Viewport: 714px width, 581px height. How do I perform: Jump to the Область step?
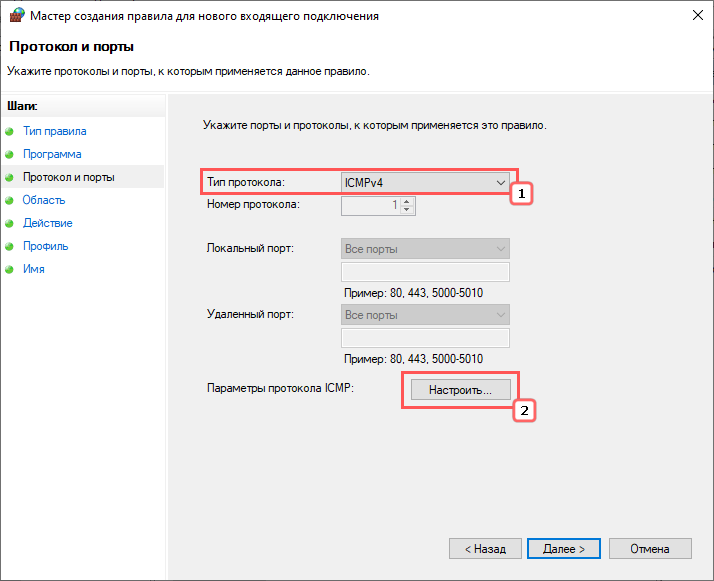click(x=44, y=200)
